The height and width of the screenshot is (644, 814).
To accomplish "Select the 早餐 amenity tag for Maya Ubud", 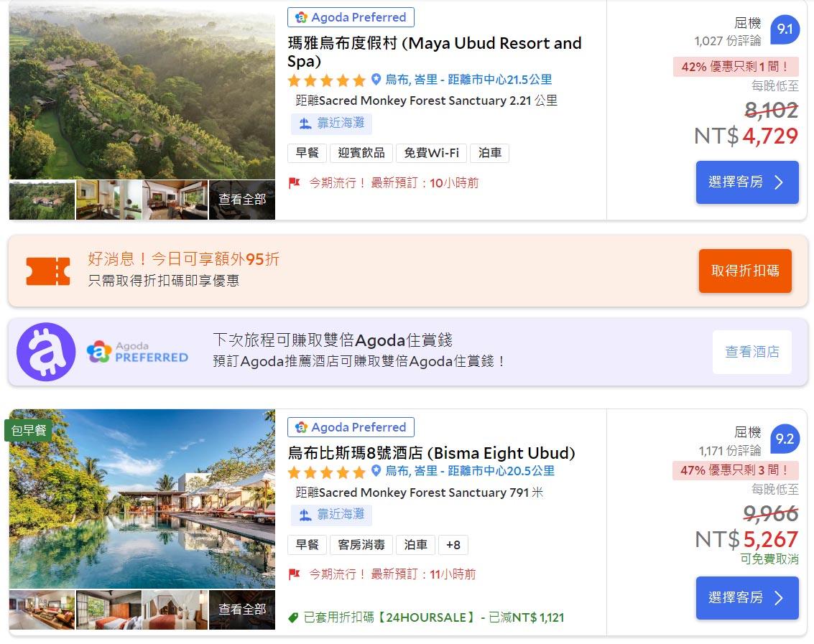I will click(307, 153).
